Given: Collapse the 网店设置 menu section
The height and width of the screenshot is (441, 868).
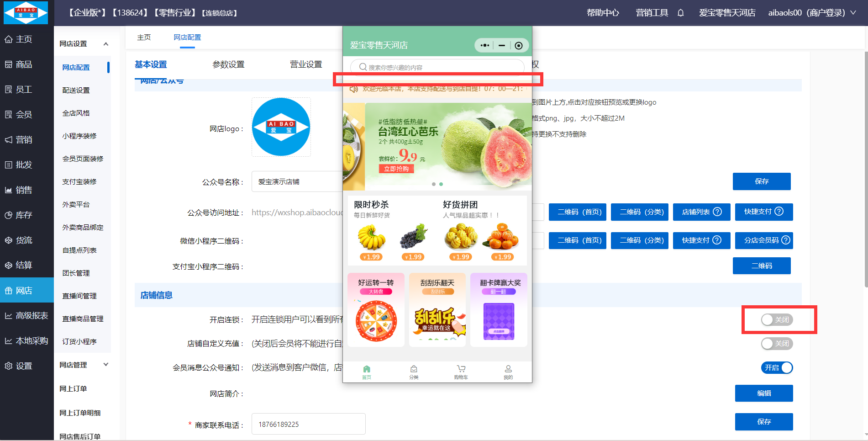Looking at the screenshot, I should click(106, 44).
